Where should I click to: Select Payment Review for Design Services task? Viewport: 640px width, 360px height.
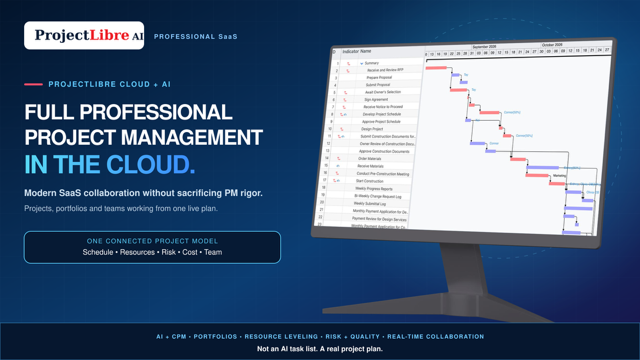click(379, 219)
